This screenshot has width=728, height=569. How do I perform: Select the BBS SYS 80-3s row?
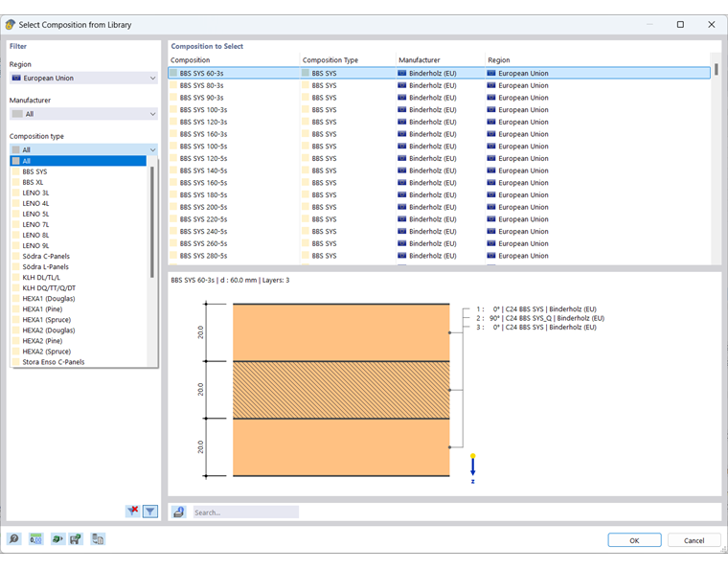coord(439,85)
